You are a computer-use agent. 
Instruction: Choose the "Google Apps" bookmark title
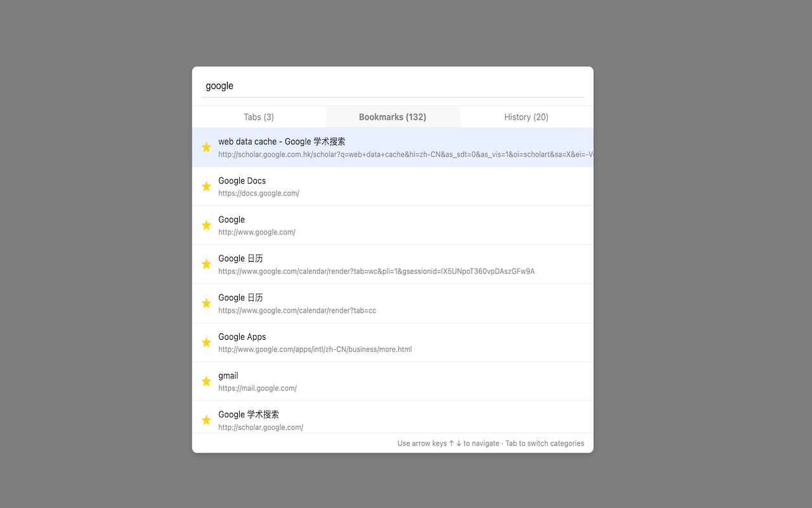242,337
